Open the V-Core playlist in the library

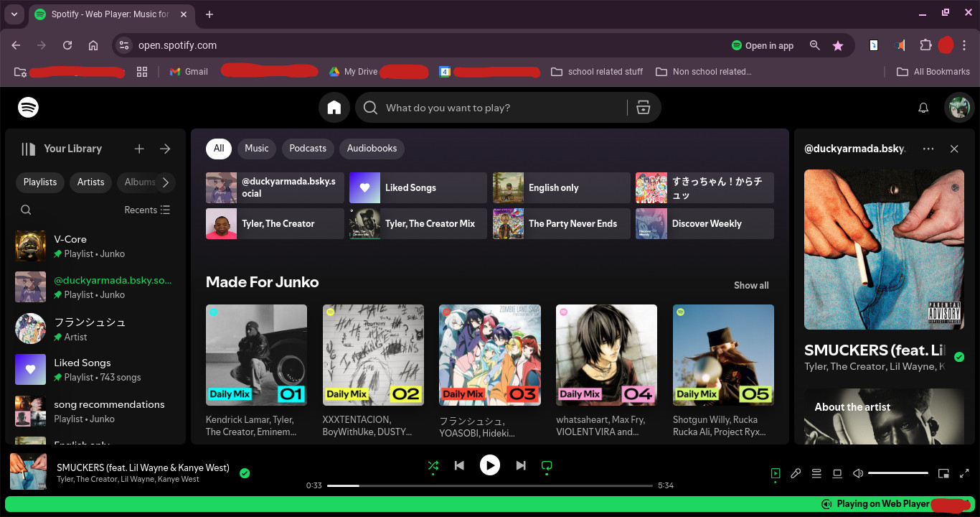(x=95, y=246)
